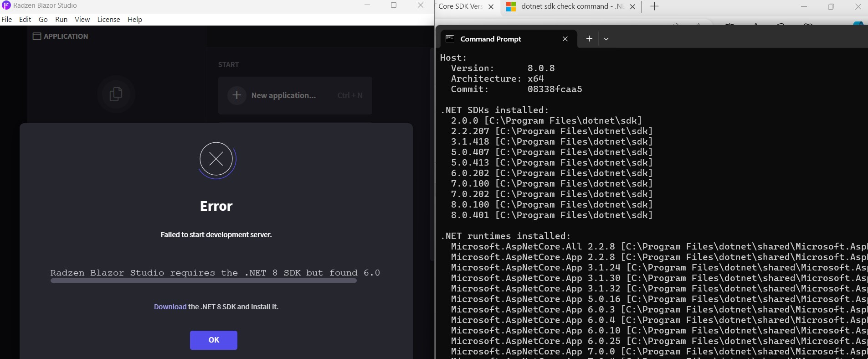This screenshot has width=868, height=359.
Task: Close the Core SDK Vers browser tab
Action: 491,6
